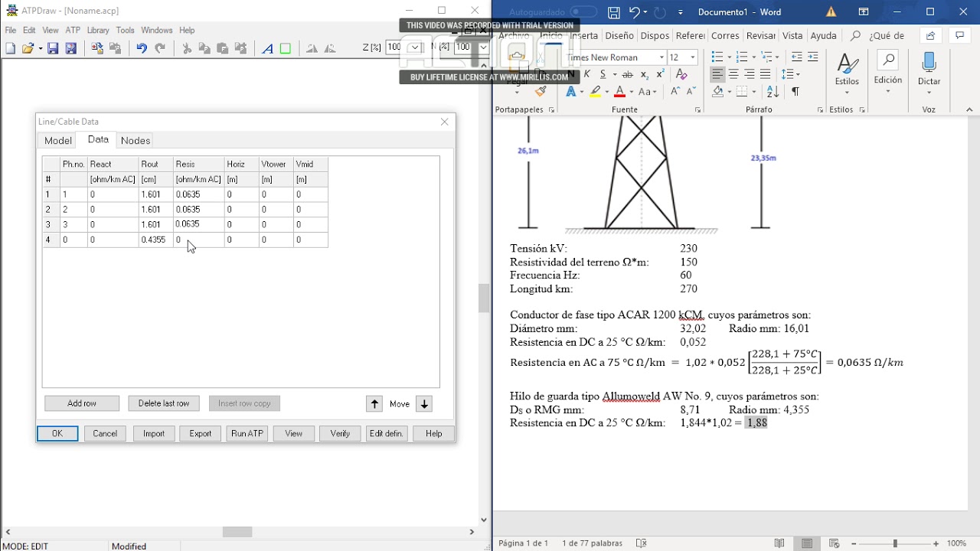Image resolution: width=980 pixels, height=551 pixels.
Task: Open ATPDraw zoom Z[%] dropdown
Action: coord(414,47)
